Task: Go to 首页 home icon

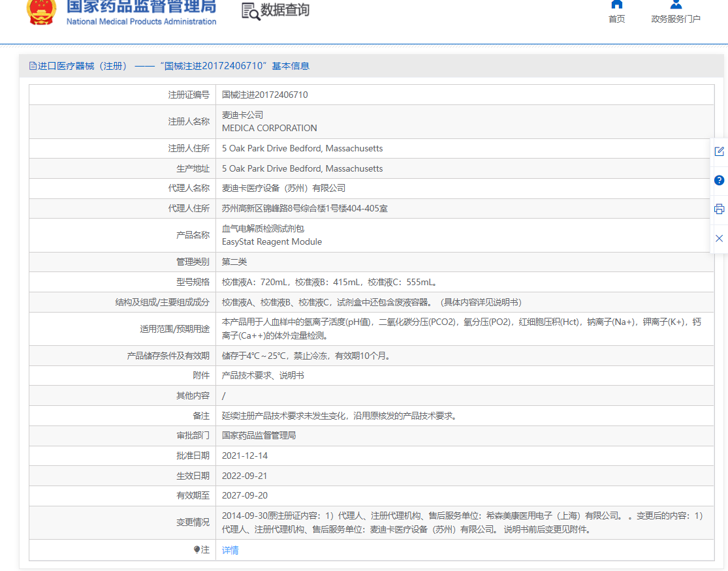Action: point(616,5)
